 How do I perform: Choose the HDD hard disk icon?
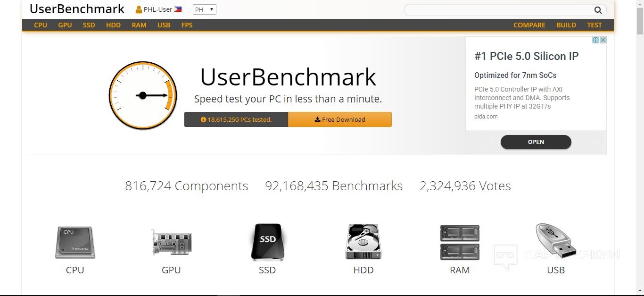click(x=363, y=242)
